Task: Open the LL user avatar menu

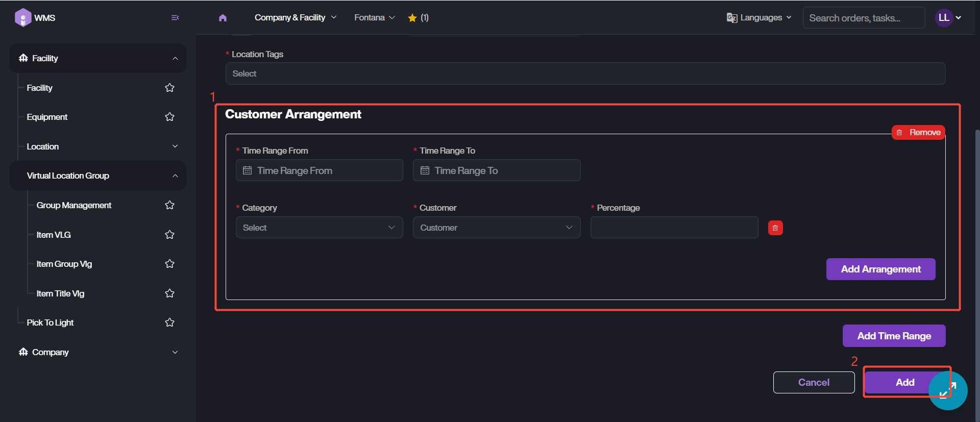Action: 948,18
